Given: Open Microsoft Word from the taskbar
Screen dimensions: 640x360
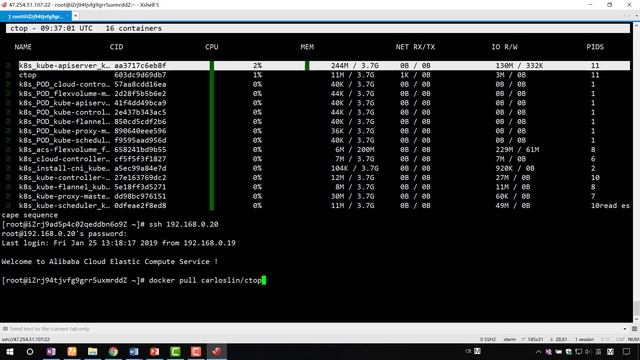Looking at the screenshot, I should [x=134, y=351].
